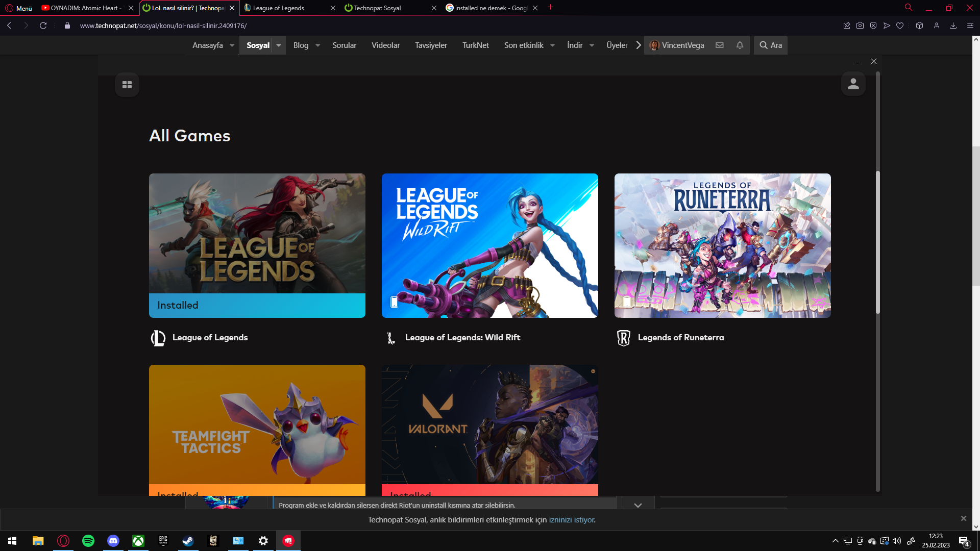This screenshot has height=551, width=980.
Task: Expand the chevron below the forum post
Action: point(638,505)
